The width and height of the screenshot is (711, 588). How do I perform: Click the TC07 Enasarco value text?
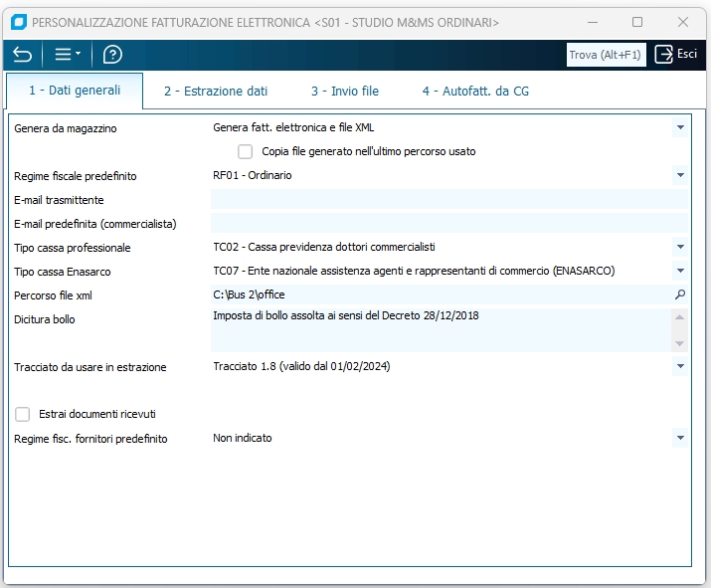(x=414, y=271)
